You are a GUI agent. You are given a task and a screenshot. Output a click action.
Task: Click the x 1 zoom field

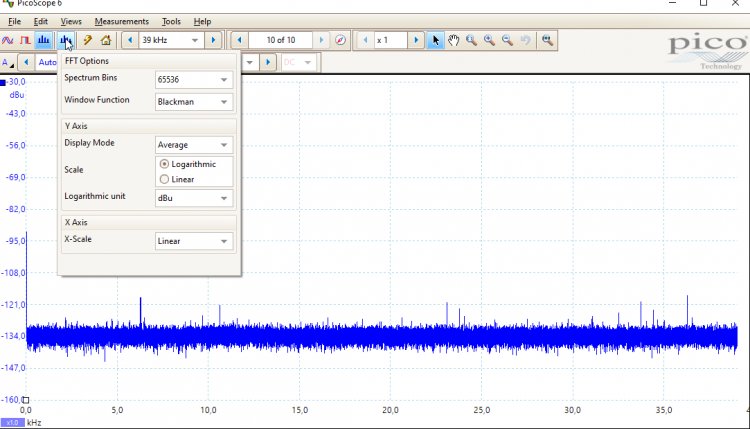tap(390, 40)
